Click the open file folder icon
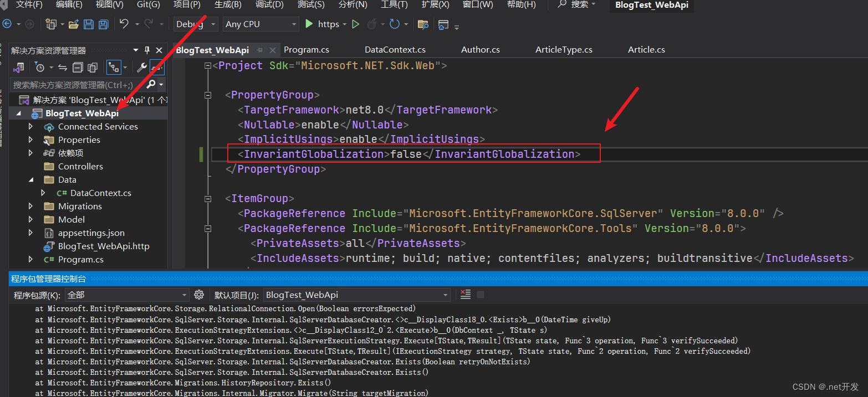868x397 pixels. pos(73,24)
